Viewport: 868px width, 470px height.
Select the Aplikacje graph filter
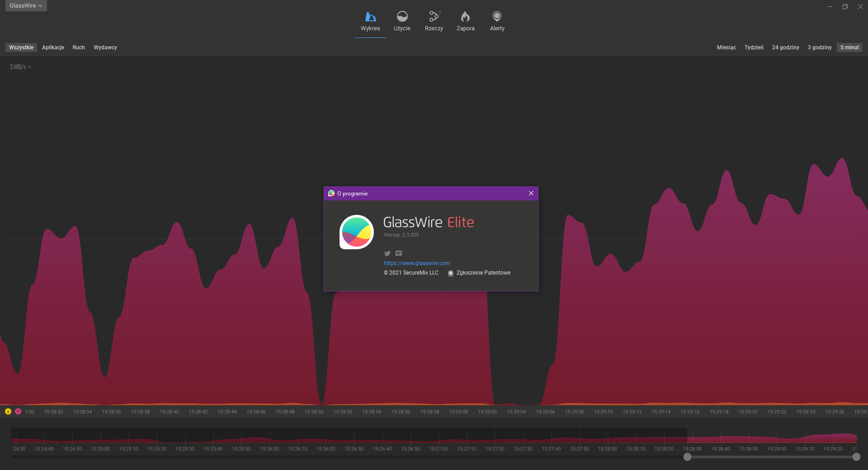pyautogui.click(x=53, y=47)
